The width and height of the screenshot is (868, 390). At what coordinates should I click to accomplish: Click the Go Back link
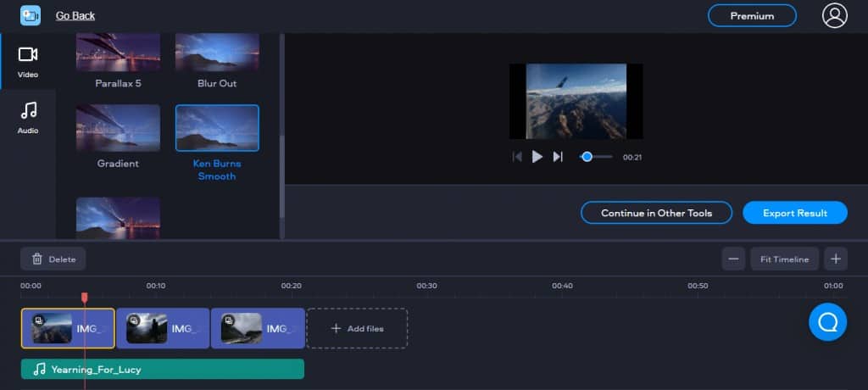tap(75, 15)
